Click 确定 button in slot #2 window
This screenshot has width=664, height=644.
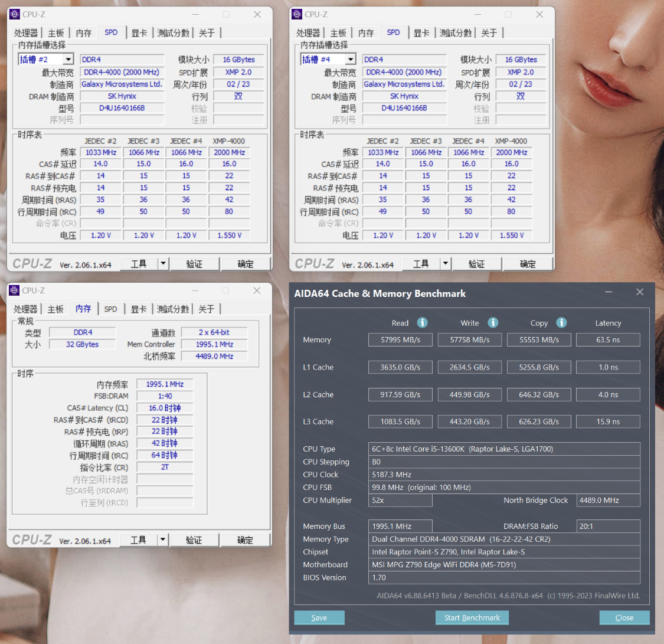click(x=246, y=264)
